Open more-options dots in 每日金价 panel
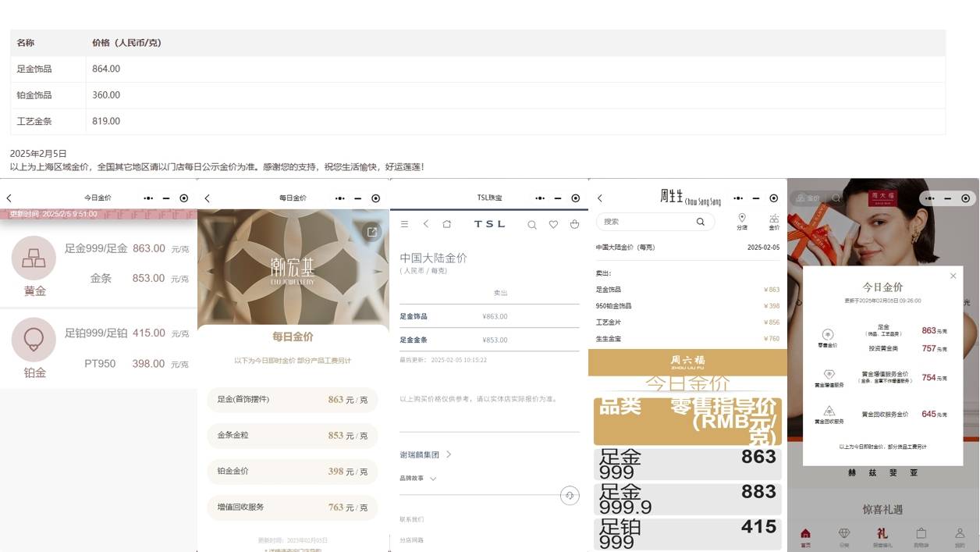 (340, 198)
